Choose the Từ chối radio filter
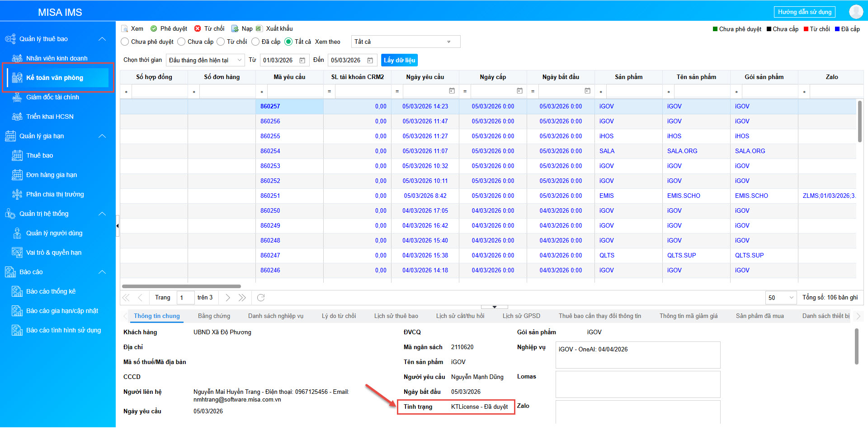This screenshot has height=430, width=868. pyautogui.click(x=221, y=42)
